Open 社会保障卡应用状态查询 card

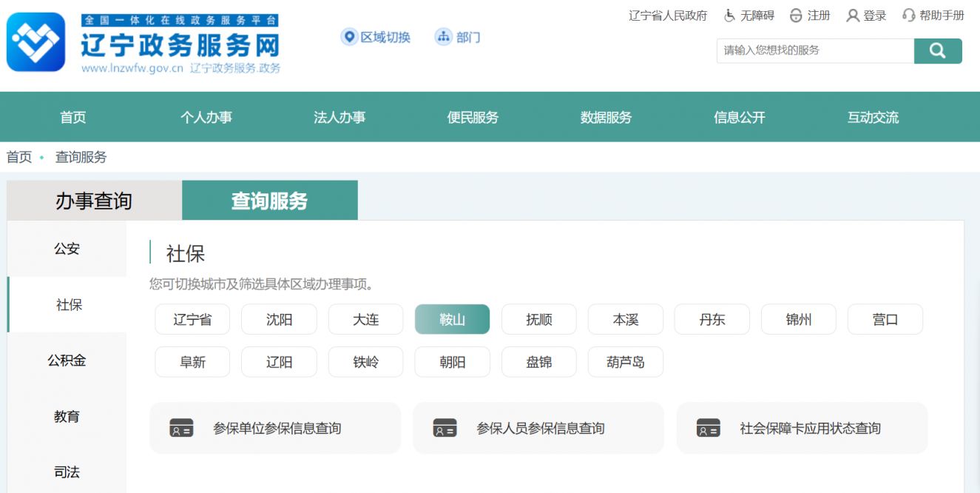pyautogui.click(x=802, y=428)
